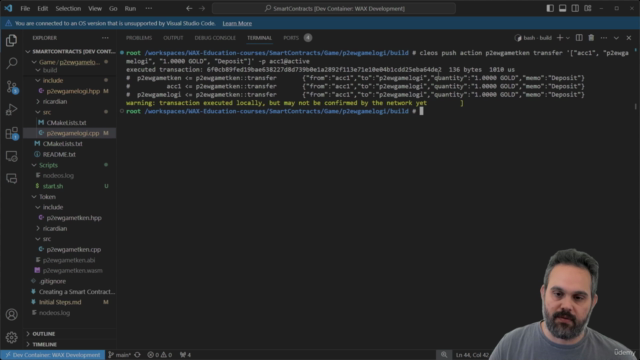Go forward using the navigation arrow
Screen dimensions: 640x360
[x=202, y=8]
